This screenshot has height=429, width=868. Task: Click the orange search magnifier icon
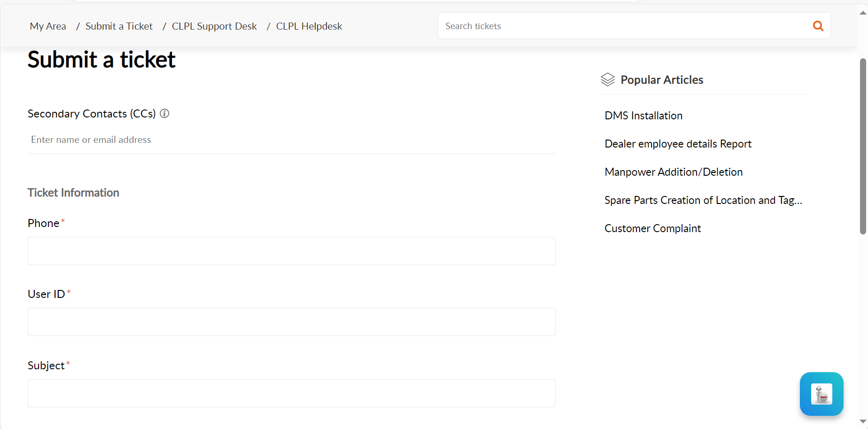point(818,26)
